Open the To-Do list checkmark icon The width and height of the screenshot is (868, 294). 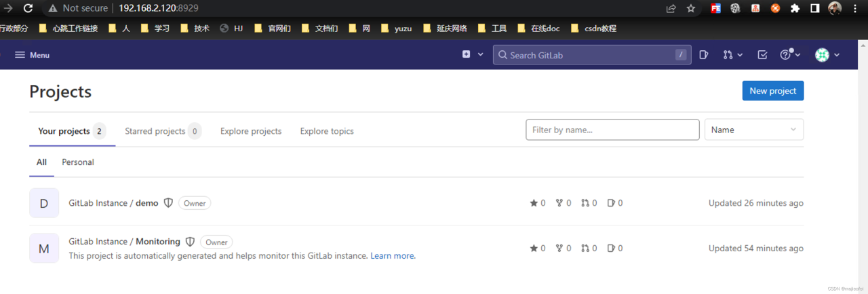pyautogui.click(x=762, y=55)
